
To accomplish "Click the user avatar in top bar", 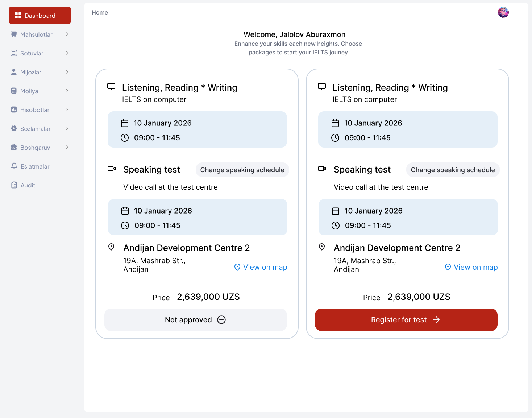I will (x=503, y=12).
